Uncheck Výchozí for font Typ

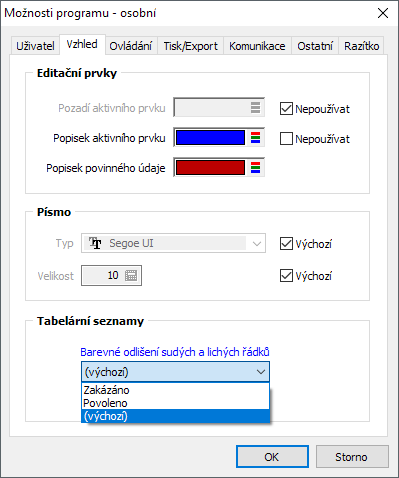286,244
